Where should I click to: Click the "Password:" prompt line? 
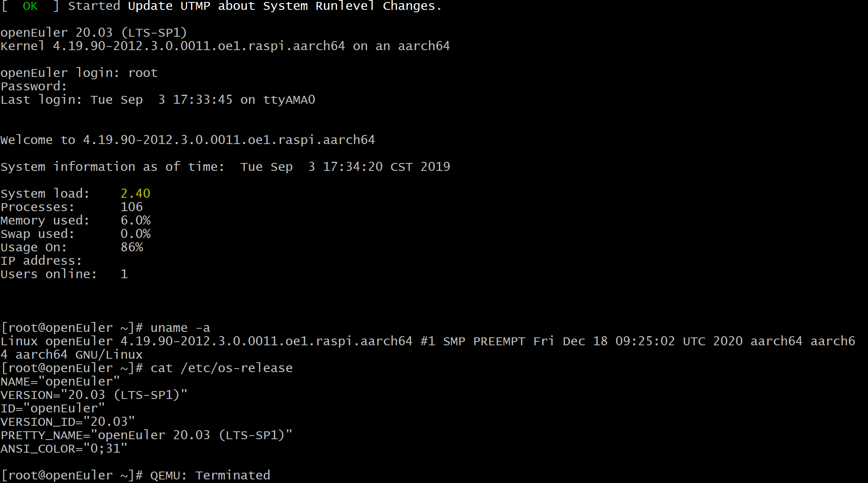tap(34, 86)
